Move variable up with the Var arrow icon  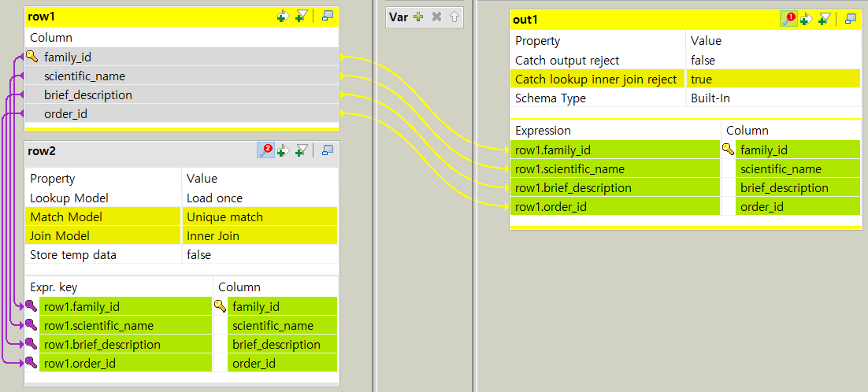tap(454, 17)
